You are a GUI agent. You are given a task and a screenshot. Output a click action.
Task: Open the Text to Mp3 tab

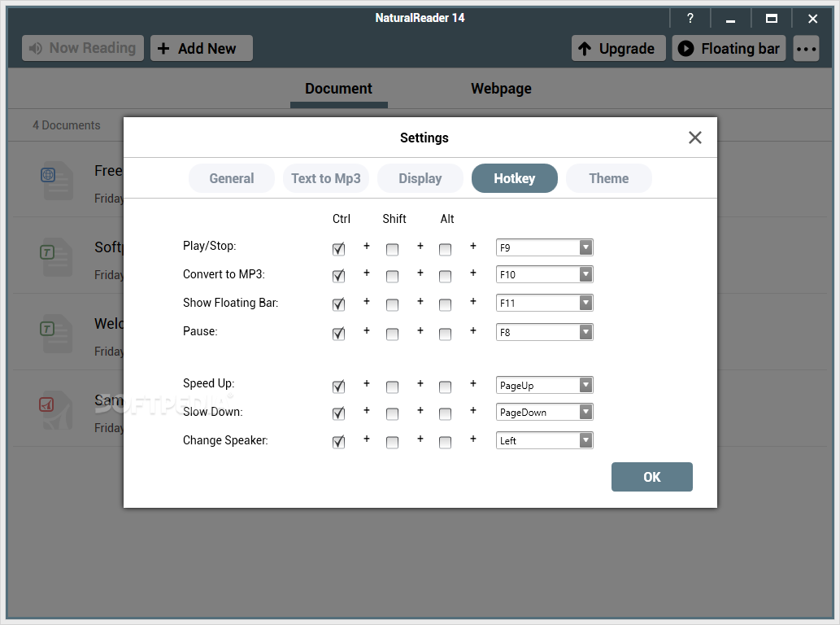coord(326,178)
